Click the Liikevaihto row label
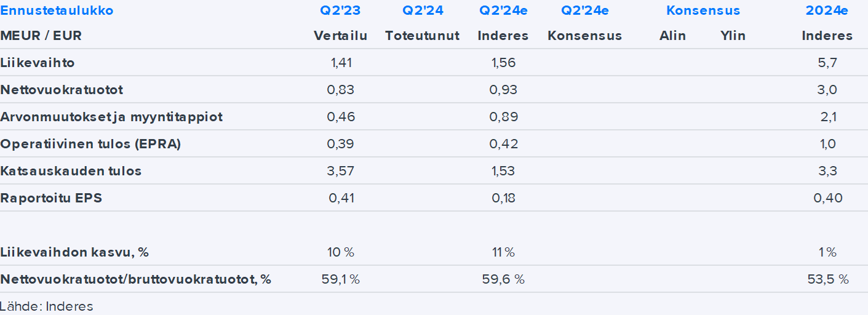868x315 pixels. [x=38, y=63]
